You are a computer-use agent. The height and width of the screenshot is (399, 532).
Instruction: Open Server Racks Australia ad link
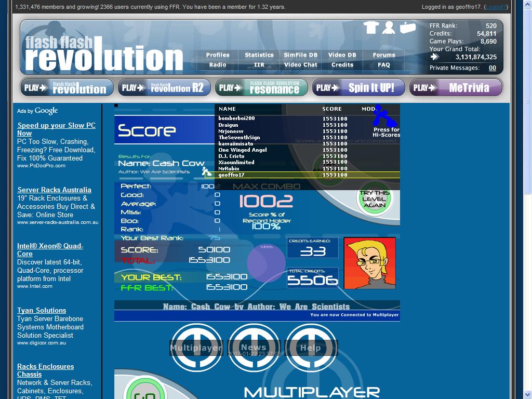[x=54, y=190]
